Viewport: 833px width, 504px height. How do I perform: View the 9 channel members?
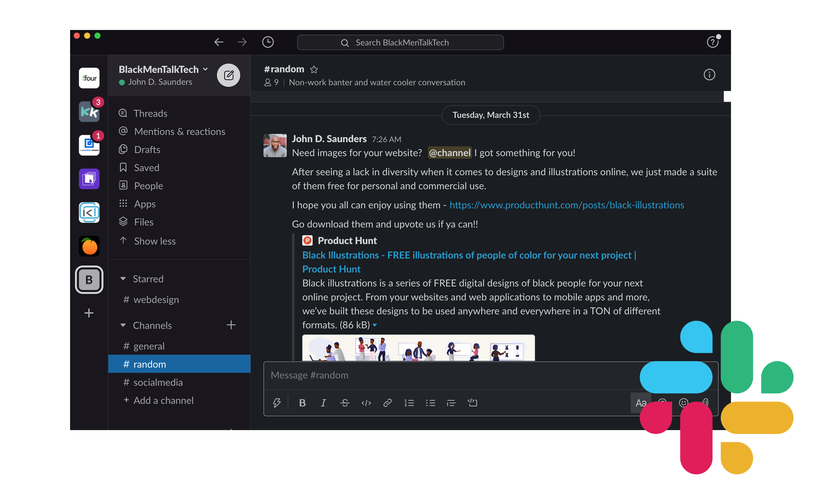tap(271, 82)
